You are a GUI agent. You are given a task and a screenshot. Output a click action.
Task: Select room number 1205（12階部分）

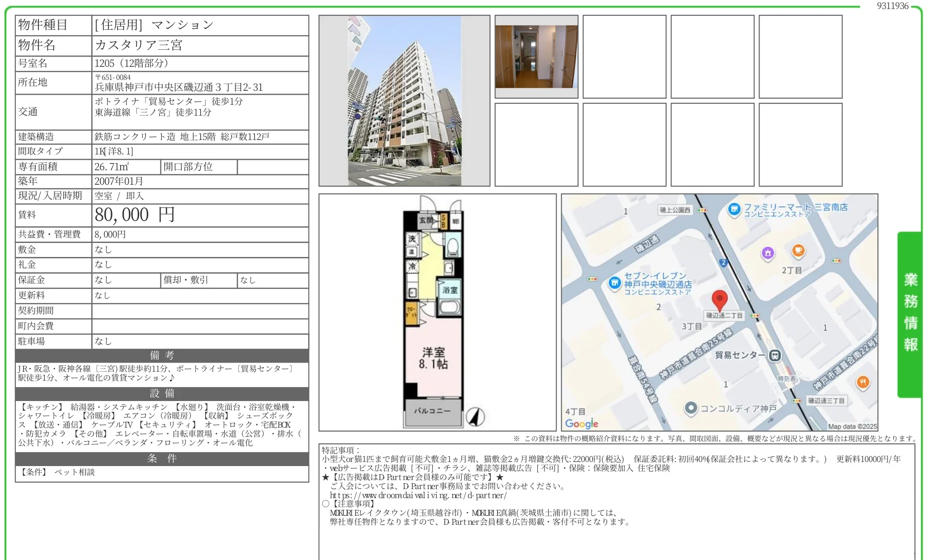131,63
